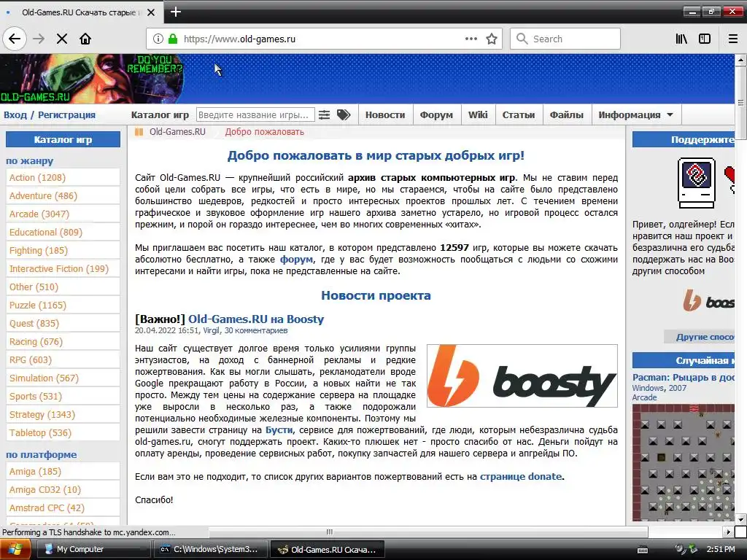This screenshot has height=560, width=747.
Task: Select the Puzzle (1165) genre
Action: [63, 306]
